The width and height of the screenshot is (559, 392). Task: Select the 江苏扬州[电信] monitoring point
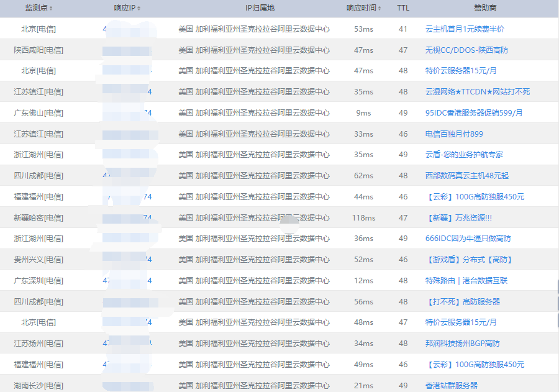[39, 343]
